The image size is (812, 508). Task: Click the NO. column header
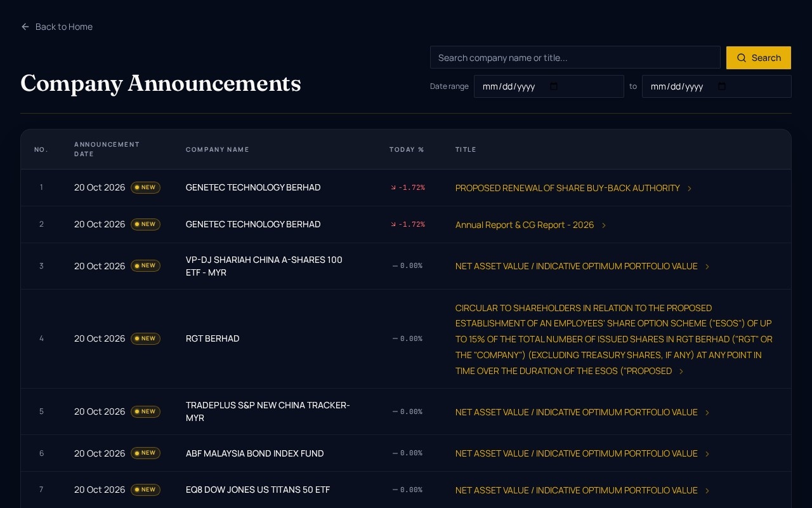click(41, 150)
